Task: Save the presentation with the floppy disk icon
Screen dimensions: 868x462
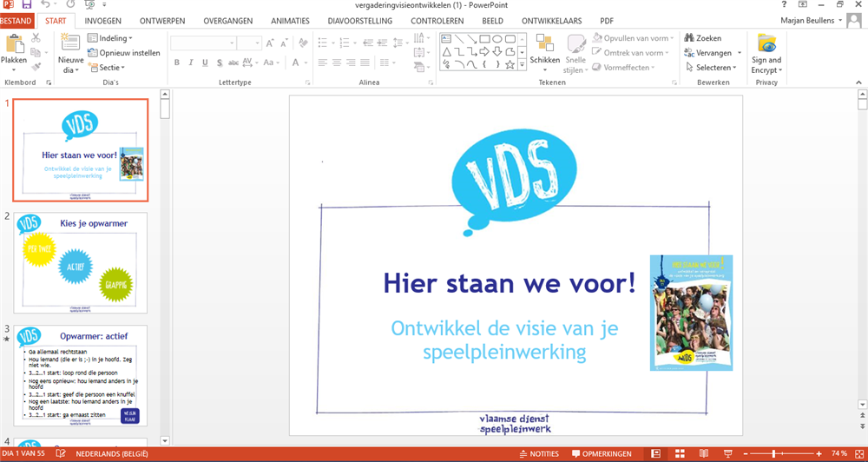Action: pyautogui.click(x=26, y=5)
